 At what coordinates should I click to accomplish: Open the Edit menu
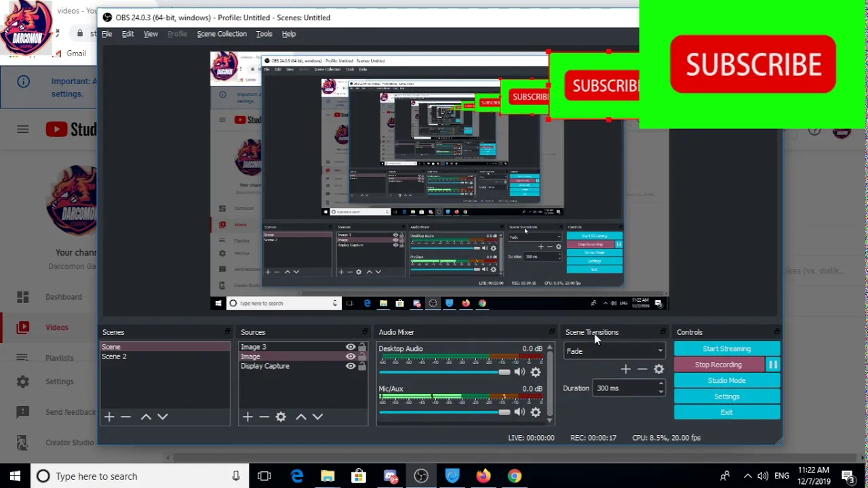(x=127, y=34)
